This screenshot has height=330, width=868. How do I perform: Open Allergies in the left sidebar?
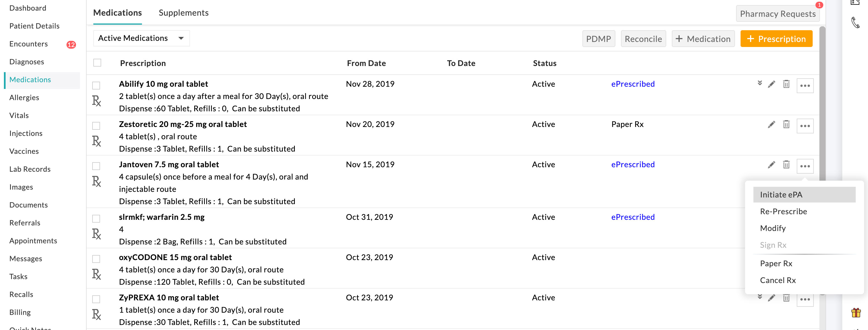[x=24, y=98]
